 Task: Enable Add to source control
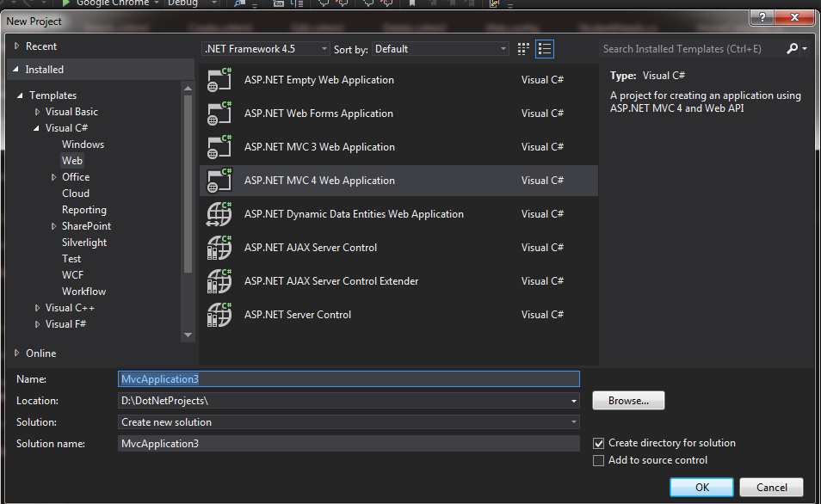598,461
